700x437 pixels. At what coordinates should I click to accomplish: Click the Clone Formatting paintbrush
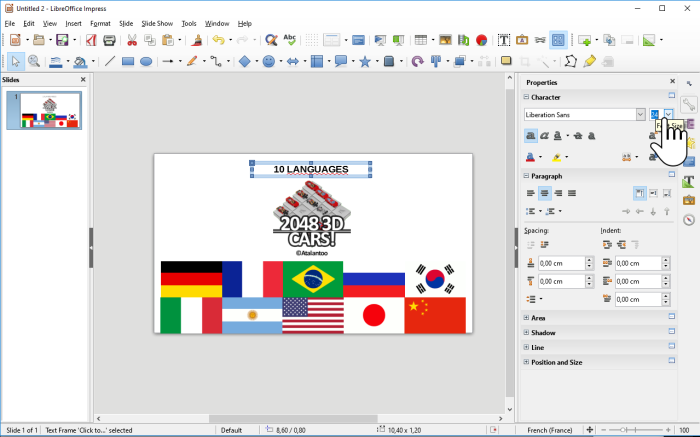pyautogui.click(x=196, y=40)
